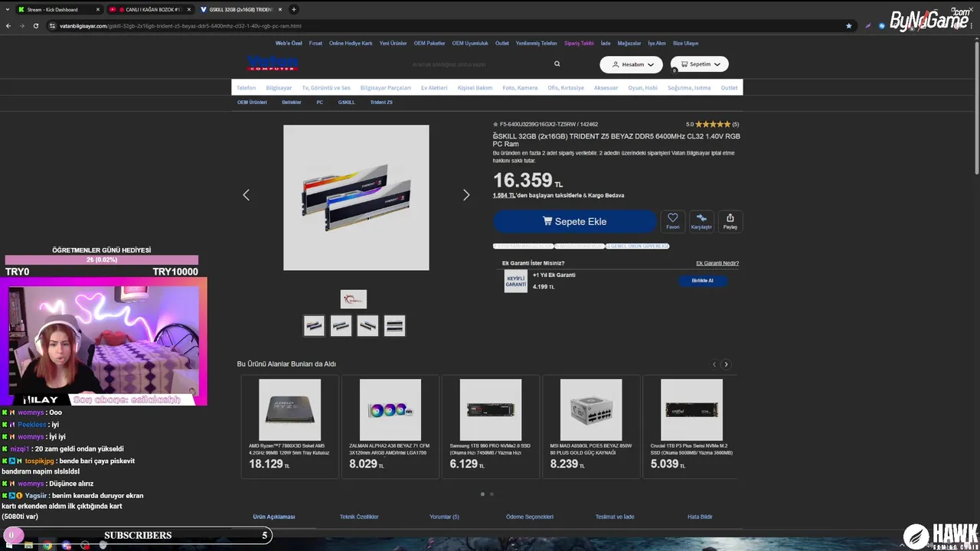Open the 1.584 TL installment link
980x551 pixels.
[x=505, y=195]
